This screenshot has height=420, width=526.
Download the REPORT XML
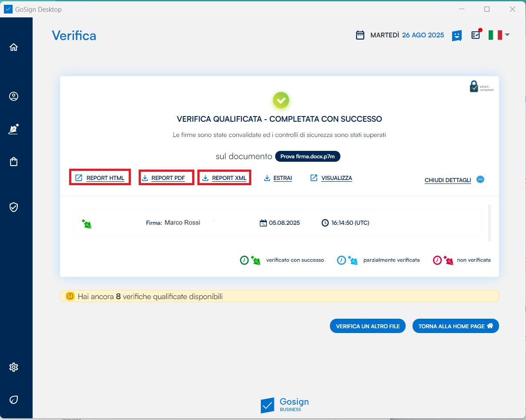(224, 178)
